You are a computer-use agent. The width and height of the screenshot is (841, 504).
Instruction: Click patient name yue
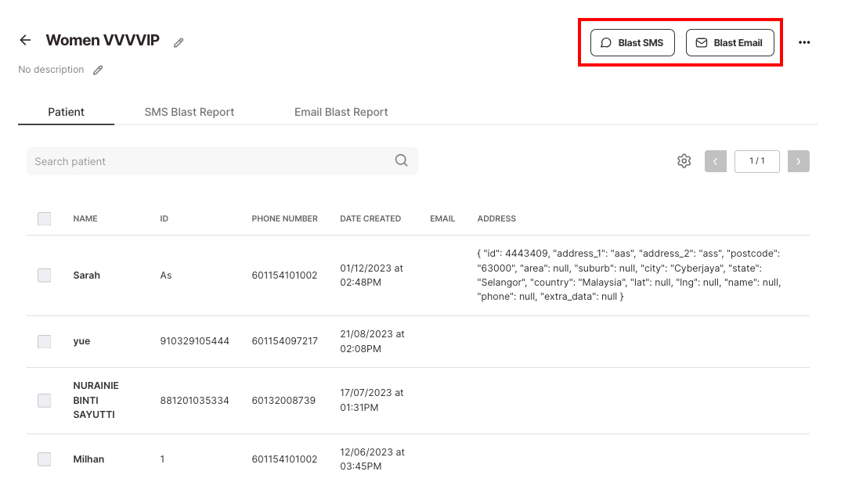click(81, 341)
